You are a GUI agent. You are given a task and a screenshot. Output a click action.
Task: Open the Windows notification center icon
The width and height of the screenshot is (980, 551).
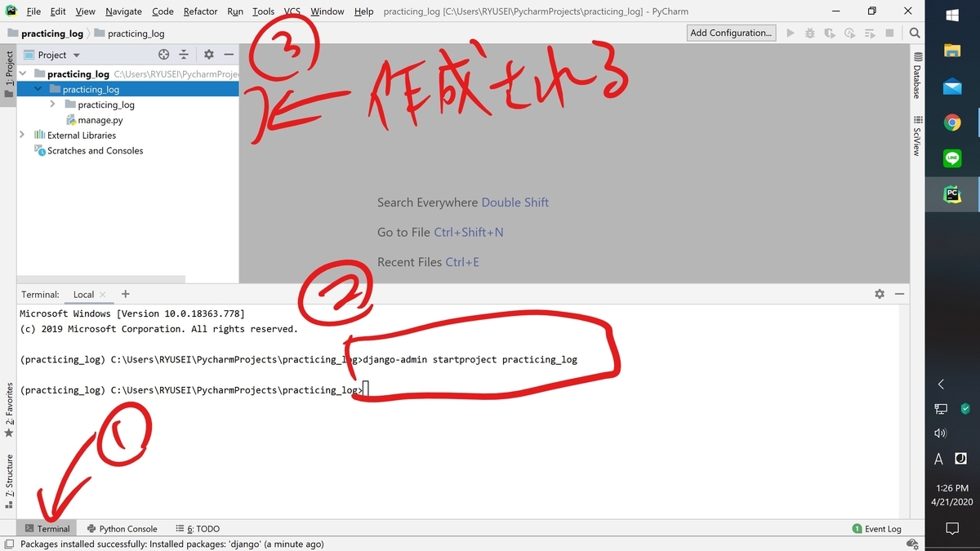tap(952, 527)
